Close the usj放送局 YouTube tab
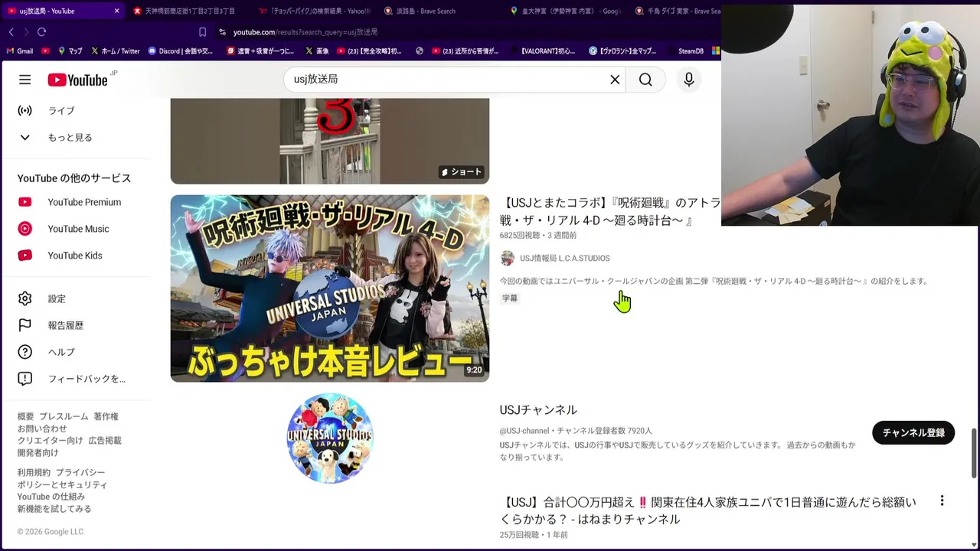 116,11
